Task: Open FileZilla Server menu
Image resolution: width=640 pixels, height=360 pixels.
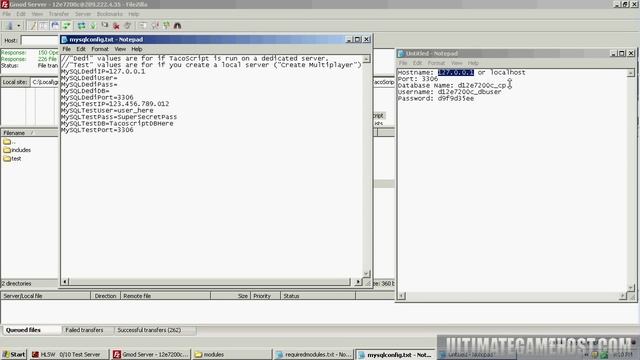Action: [83, 14]
